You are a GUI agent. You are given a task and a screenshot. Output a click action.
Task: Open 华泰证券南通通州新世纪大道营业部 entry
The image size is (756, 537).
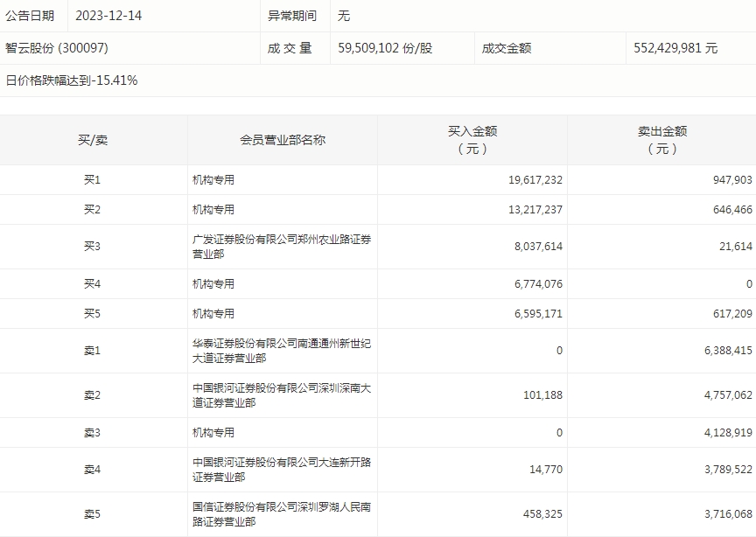(282, 350)
